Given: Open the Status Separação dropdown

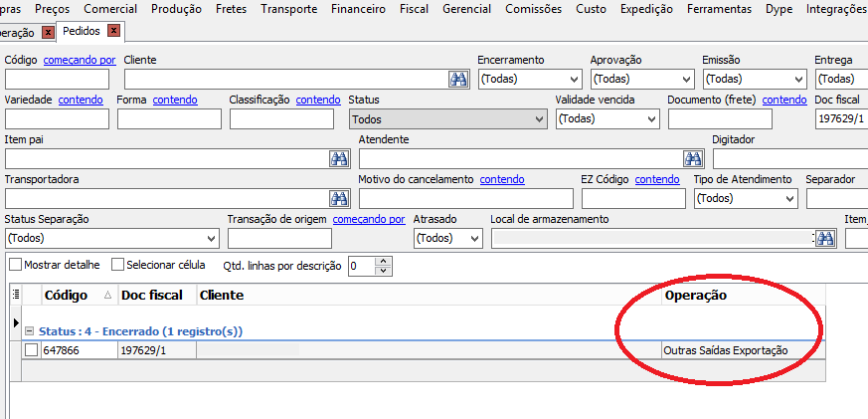Looking at the screenshot, I should [112, 238].
